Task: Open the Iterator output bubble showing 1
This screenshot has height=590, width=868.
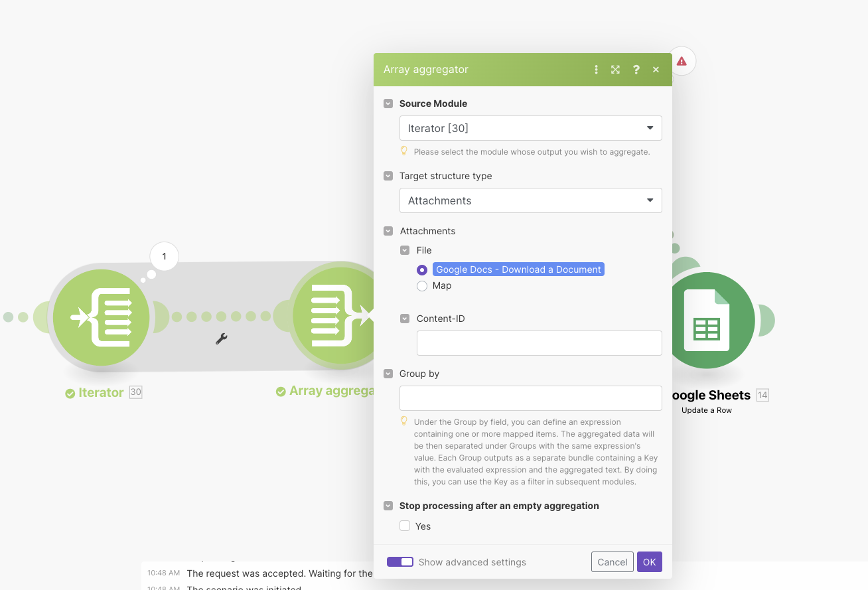Action: pyautogui.click(x=165, y=257)
